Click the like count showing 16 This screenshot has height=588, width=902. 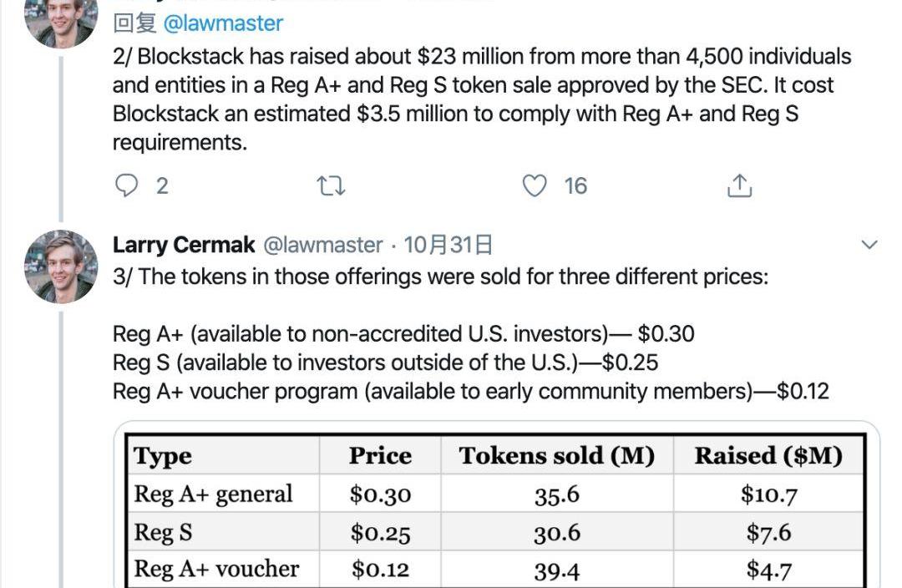click(575, 185)
